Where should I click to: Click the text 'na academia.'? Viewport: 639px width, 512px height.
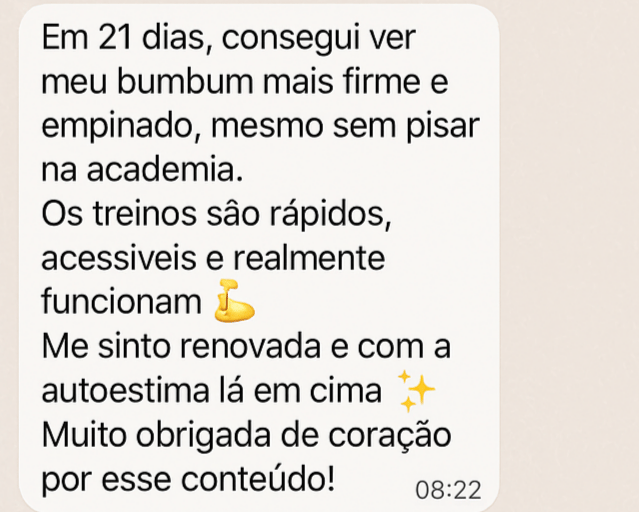(x=142, y=170)
